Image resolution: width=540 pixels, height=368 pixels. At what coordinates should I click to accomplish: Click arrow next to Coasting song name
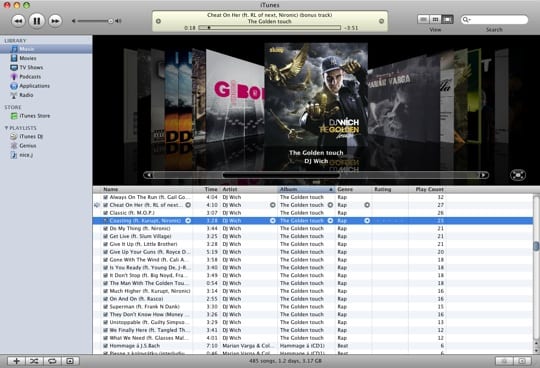[188, 221]
